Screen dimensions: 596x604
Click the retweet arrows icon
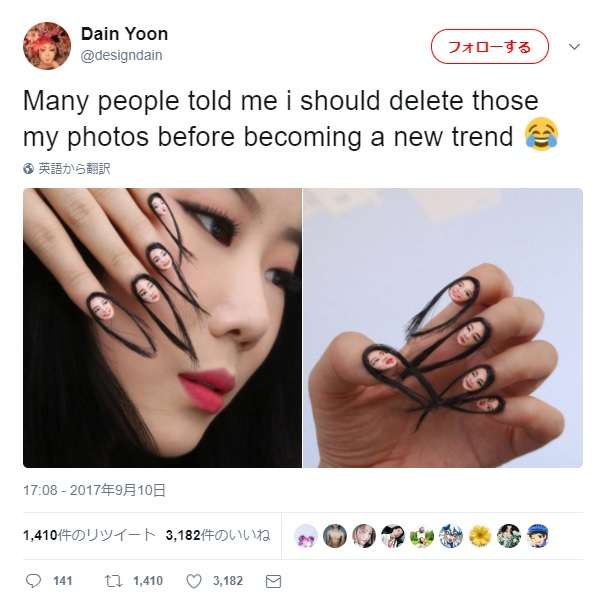(113, 581)
